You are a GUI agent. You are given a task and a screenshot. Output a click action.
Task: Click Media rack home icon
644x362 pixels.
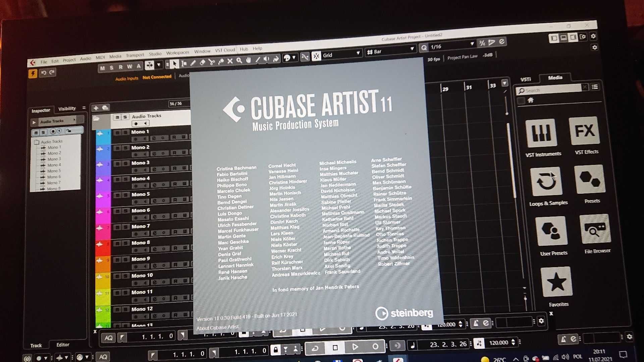531,100
